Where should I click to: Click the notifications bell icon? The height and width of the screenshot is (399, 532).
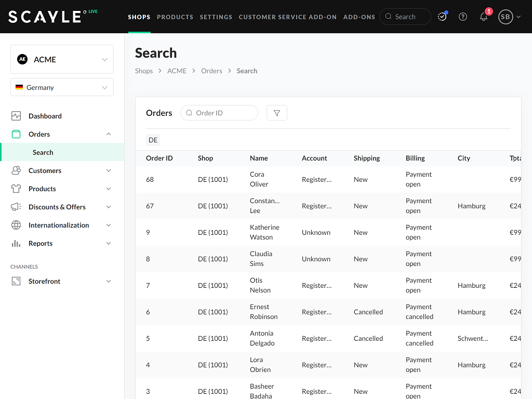point(484,17)
